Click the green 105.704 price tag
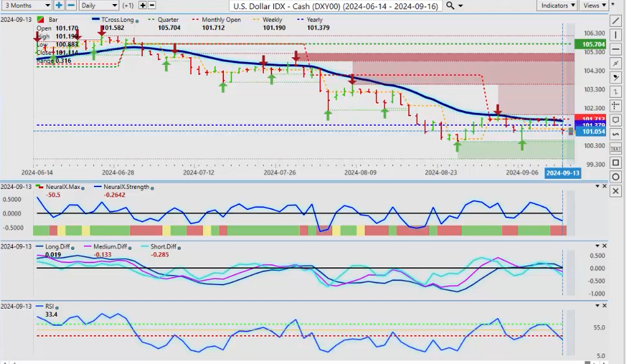 coord(589,45)
